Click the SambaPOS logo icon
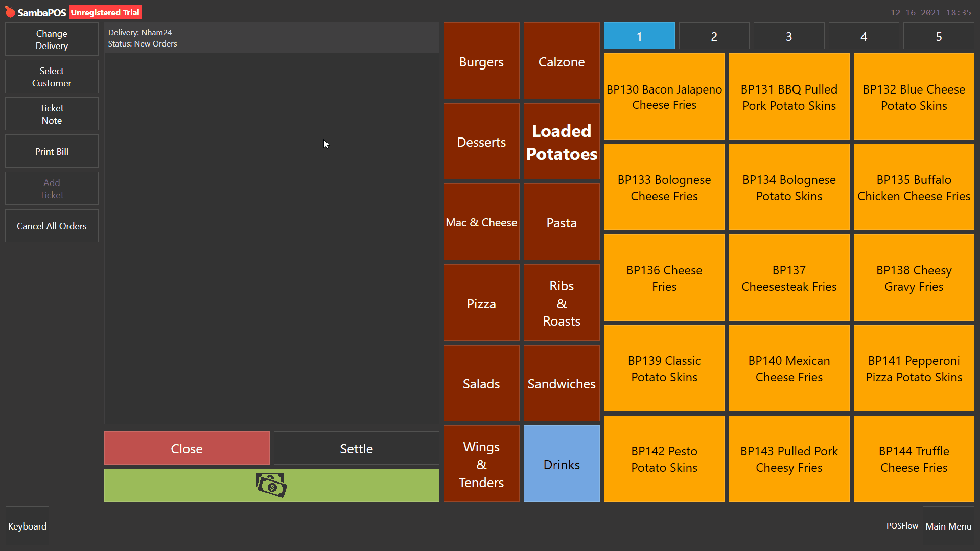980x551 pixels. (x=10, y=12)
